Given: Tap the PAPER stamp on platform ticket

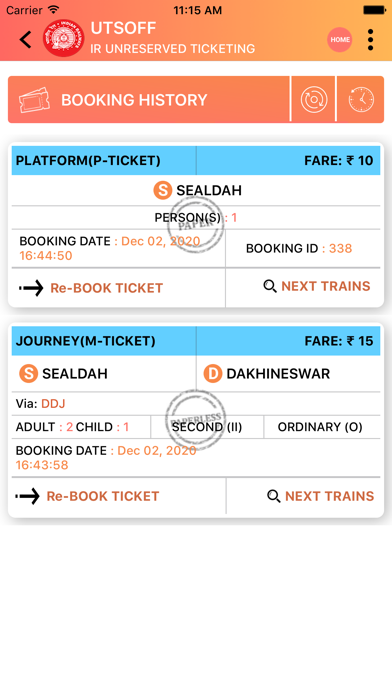Looking at the screenshot, I should click(195, 225).
